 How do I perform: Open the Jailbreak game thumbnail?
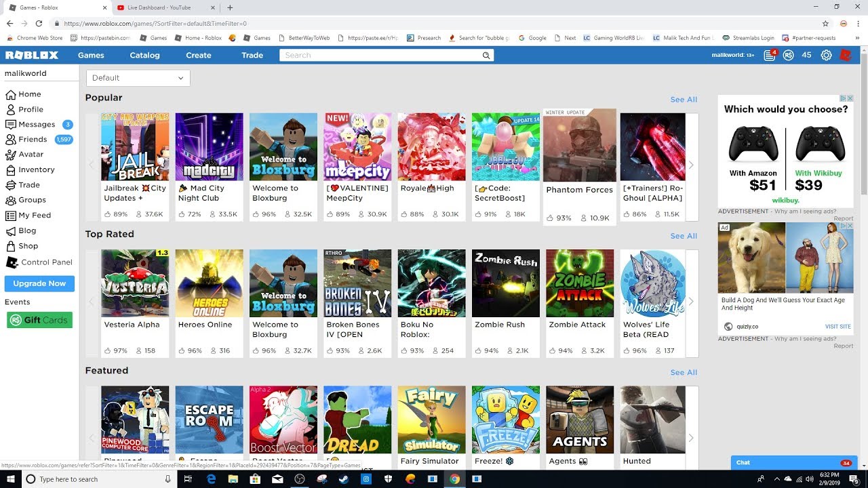point(135,146)
